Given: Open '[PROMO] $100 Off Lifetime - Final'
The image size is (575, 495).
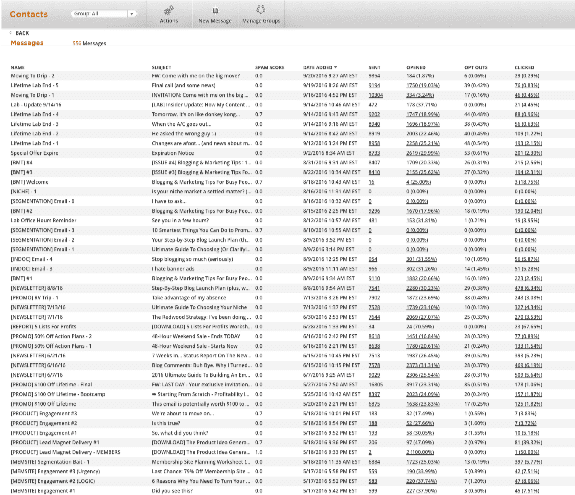Looking at the screenshot, I should (x=51, y=385).
